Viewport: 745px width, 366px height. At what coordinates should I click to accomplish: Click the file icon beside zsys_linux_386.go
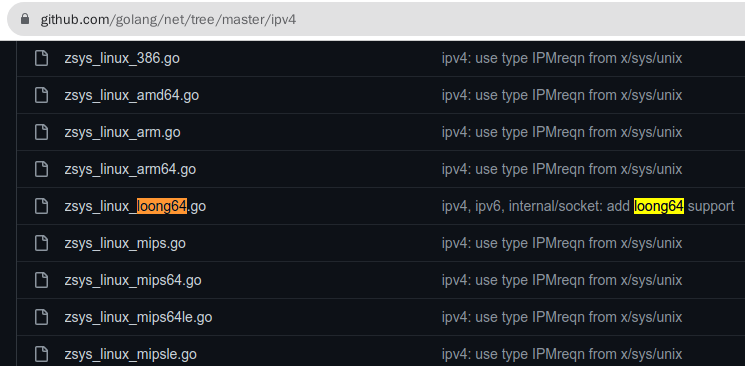pyautogui.click(x=41, y=58)
